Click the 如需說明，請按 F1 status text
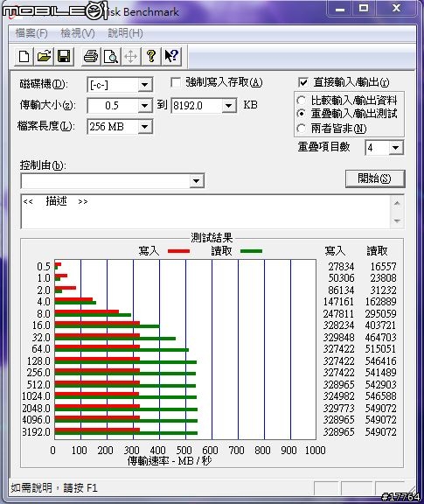 pyautogui.click(x=54, y=488)
